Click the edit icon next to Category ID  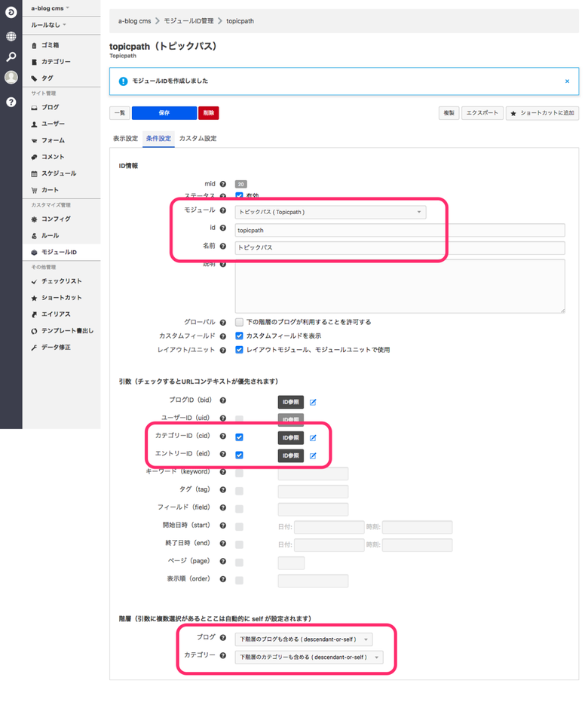pyautogui.click(x=313, y=437)
